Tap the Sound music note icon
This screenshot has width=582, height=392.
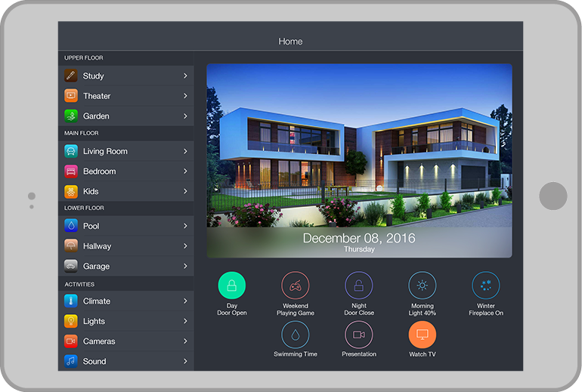70,361
